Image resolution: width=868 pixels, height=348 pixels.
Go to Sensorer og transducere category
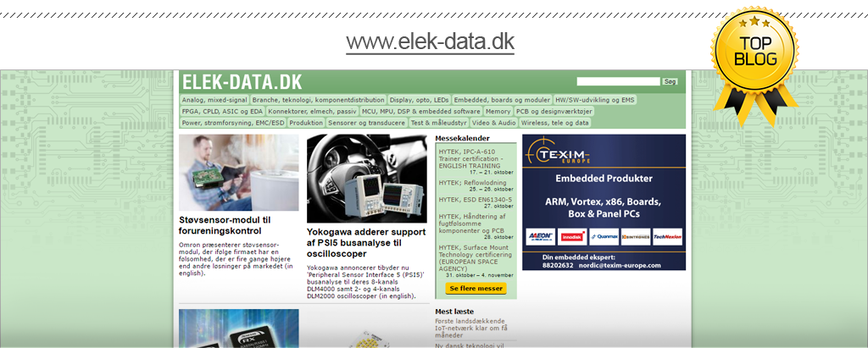pos(366,123)
